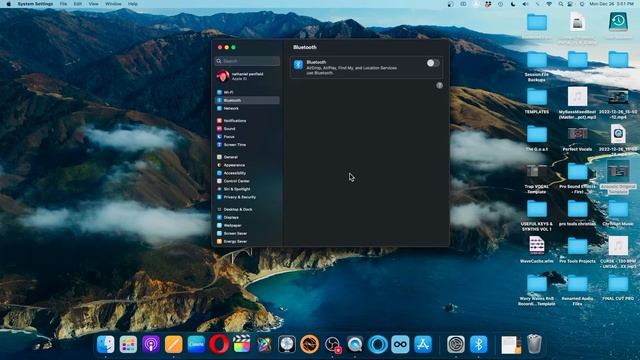
Task: Launch the Opera browser from the Dock
Action: coord(219,344)
